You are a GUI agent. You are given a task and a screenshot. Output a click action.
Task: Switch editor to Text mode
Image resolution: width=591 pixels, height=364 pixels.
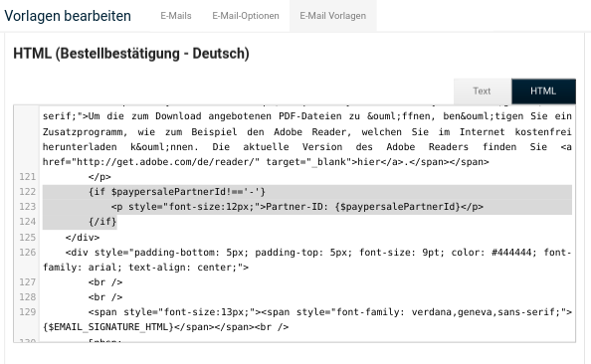[483, 91]
